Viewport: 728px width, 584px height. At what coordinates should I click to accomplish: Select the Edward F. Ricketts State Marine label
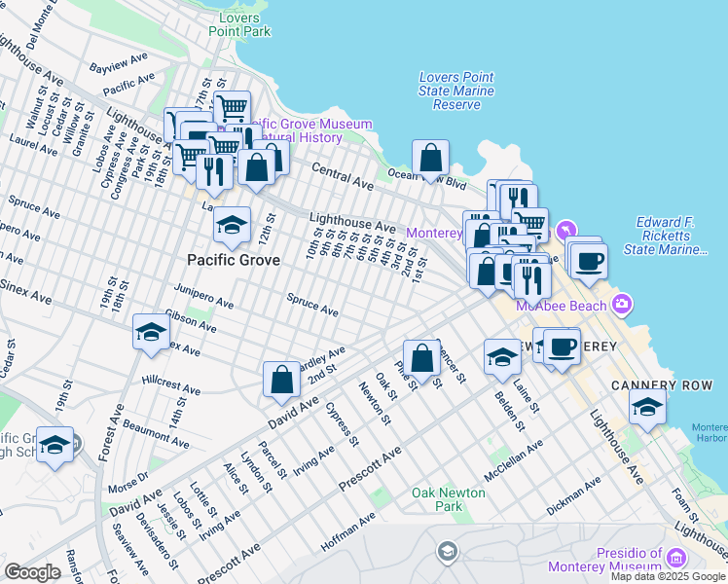click(666, 236)
